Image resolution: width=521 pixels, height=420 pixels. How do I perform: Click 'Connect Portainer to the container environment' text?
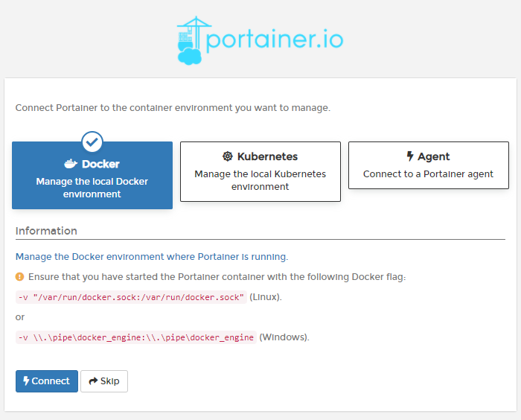[173, 108]
